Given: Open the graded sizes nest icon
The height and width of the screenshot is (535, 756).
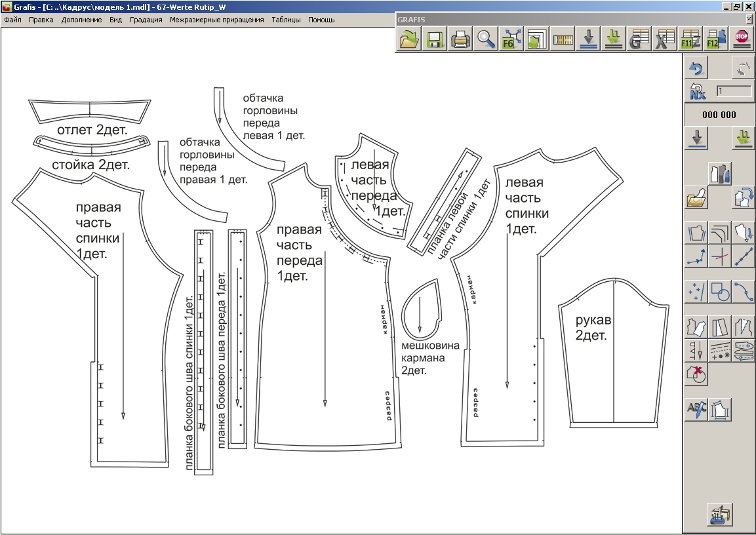Looking at the screenshot, I should click(536, 39).
